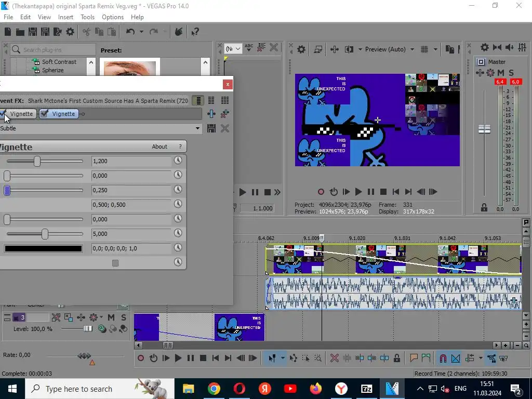Open the File menu
Viewport: 532px width, 399px height.
(8, 17)
